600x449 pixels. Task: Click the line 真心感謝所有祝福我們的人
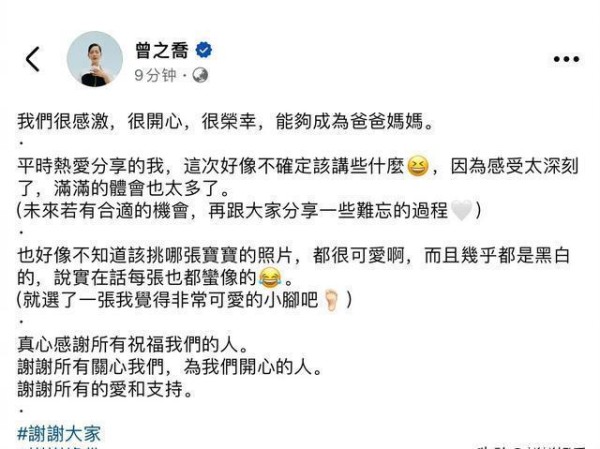(132, 345)
